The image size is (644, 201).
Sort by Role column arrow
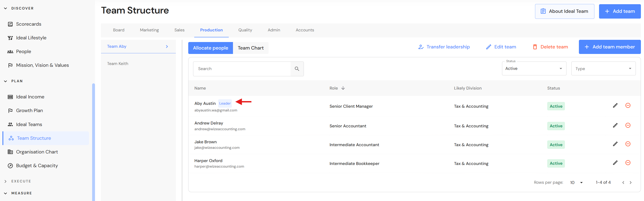tap(343, 88)
